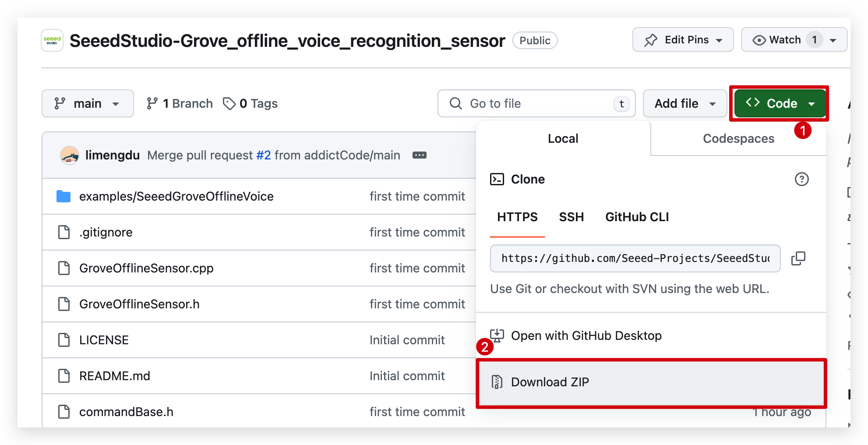Click the green Code button
This screenshot has height=445, width=868.
(x=780, y=103)
